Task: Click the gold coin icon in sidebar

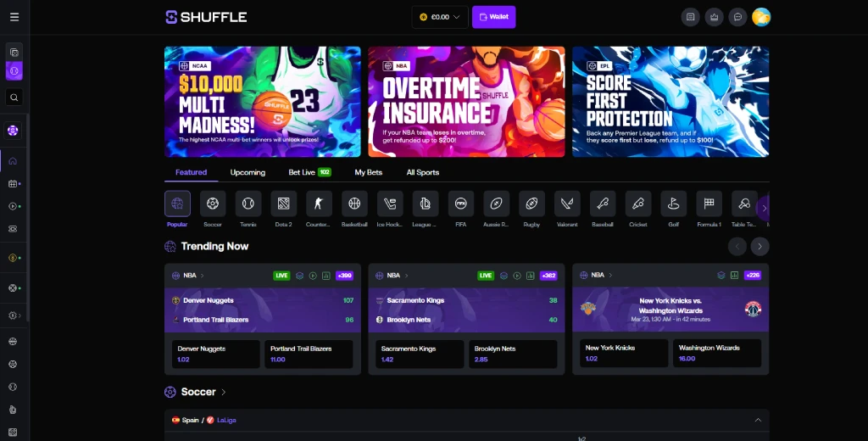Action: 14,258
